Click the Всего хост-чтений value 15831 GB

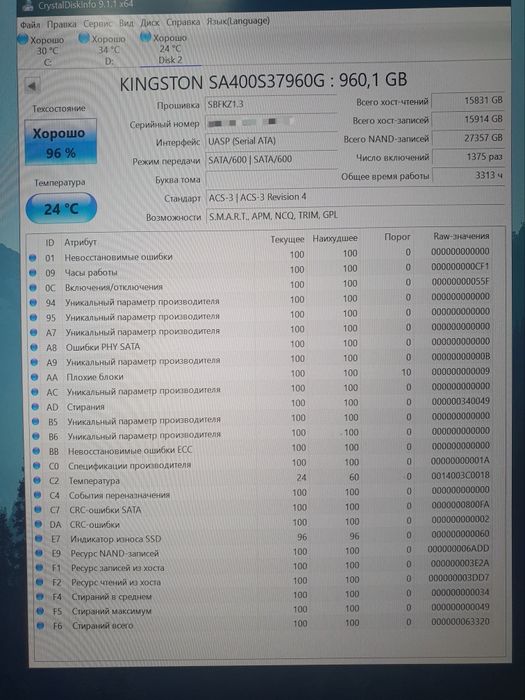[468, 100]
